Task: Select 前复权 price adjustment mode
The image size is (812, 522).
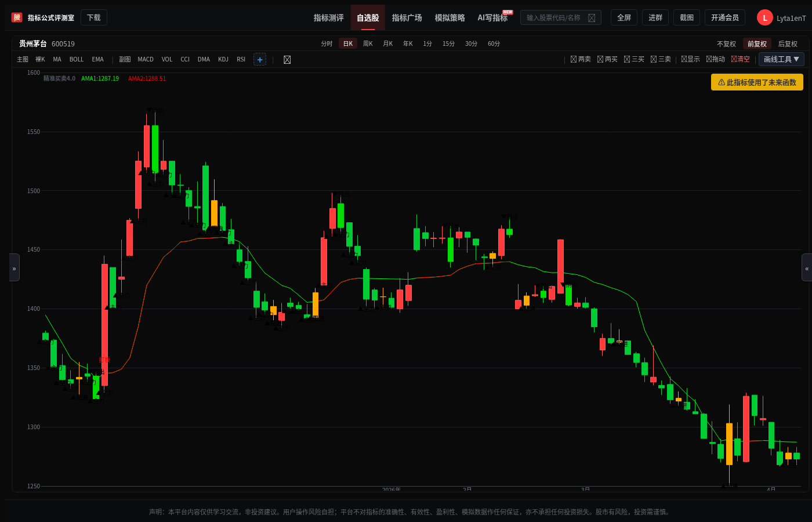Action: (757, 44)
